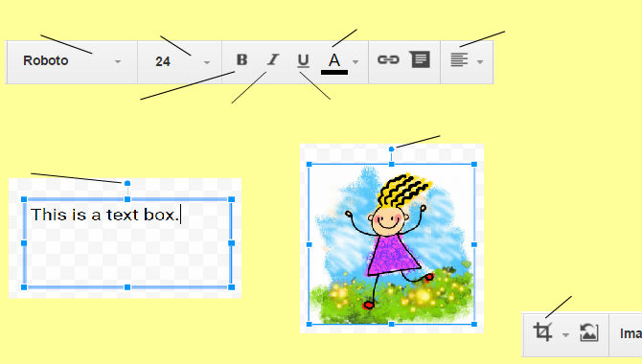Toggle Italic formatting button

pos(273,59)
